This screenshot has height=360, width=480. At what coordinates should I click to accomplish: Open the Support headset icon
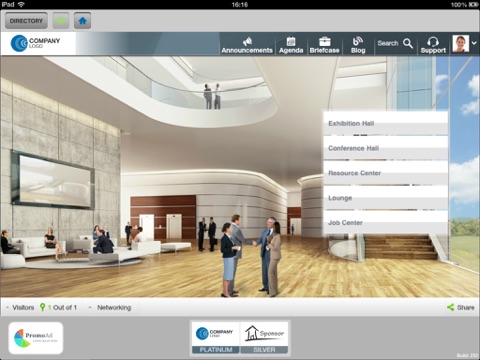433,41
